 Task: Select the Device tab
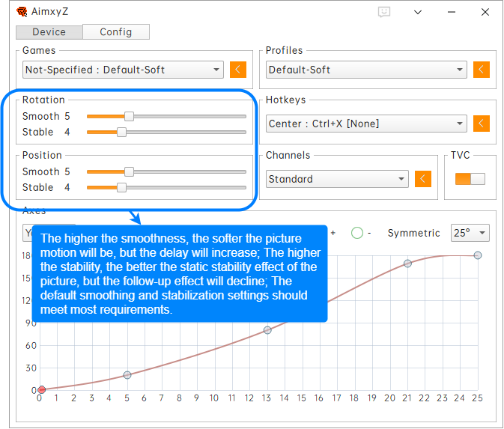tap(49, 31)
